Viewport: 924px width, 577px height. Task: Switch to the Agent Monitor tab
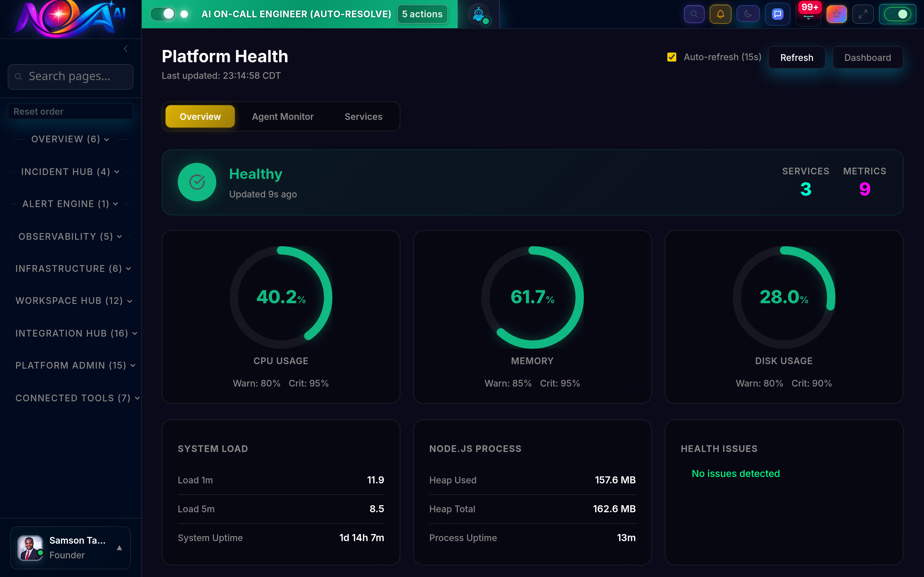click(x=283, y=116)
